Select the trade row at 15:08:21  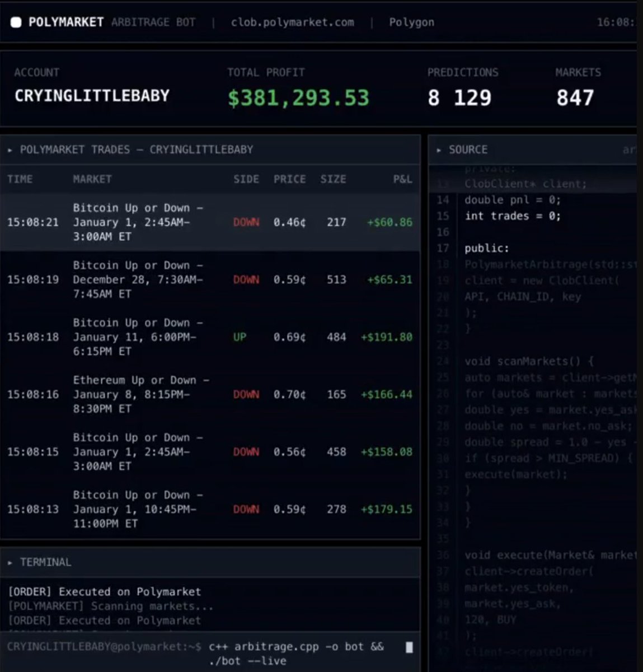pos(210,222)
